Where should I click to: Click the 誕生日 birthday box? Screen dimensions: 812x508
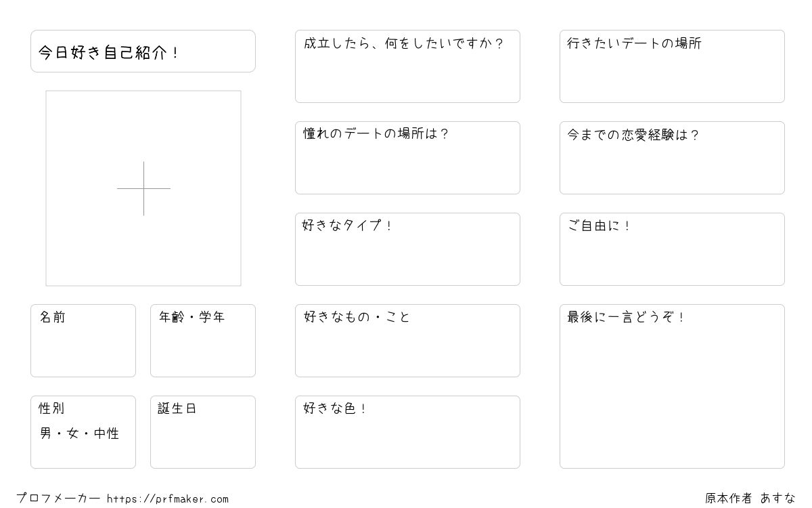click(203, 432)
